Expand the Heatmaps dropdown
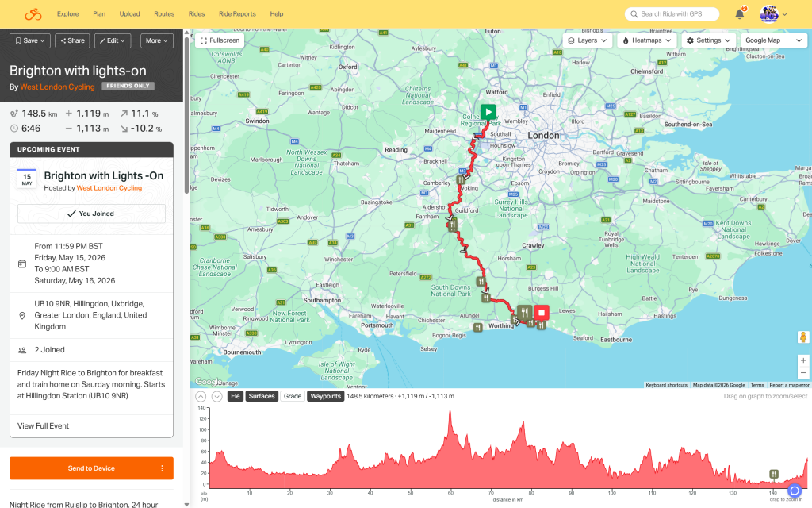Viewport: 812px width, 508px height. pos(647,40)
